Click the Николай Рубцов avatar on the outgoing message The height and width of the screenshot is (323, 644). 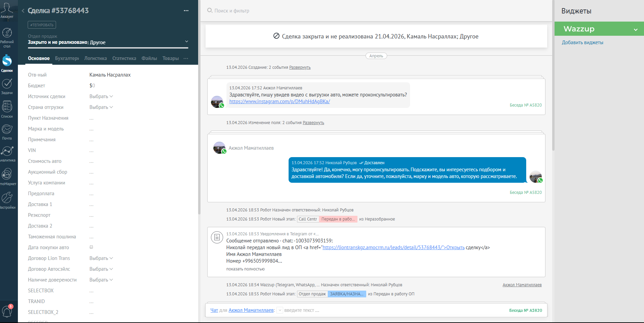[x=536, y=177]
